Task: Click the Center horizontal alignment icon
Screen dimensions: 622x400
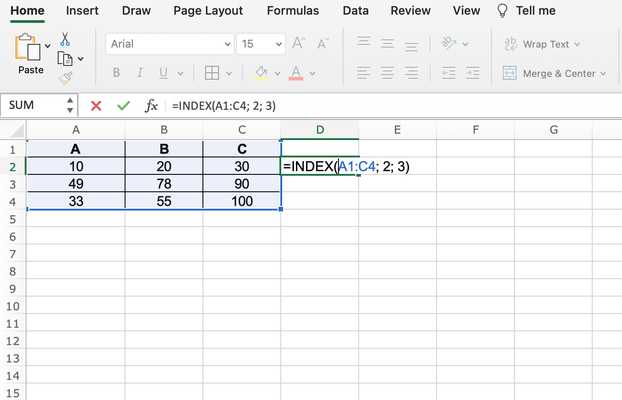Action: click(x=387, y=73)
